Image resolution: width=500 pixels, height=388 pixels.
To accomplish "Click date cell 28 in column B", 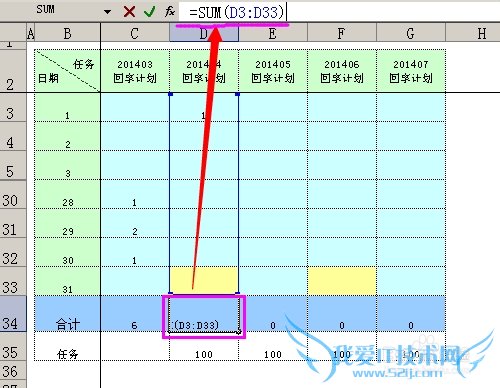I will click(68, 194).
